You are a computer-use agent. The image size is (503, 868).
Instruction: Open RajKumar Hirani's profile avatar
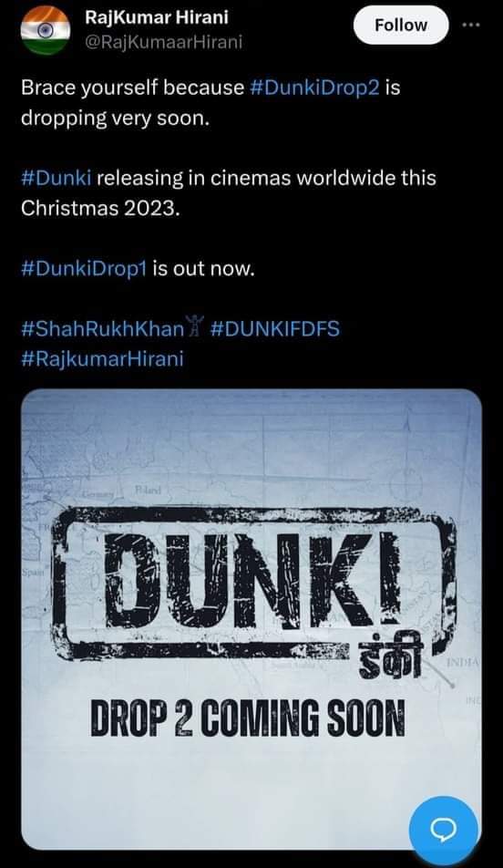[x=45, y=30]
